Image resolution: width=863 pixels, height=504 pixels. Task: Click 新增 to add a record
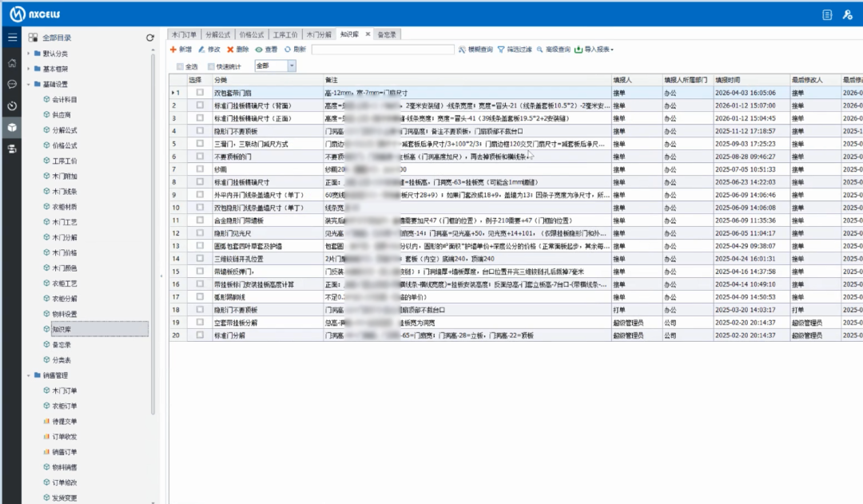pyautogui.click(x=181, y=50)
